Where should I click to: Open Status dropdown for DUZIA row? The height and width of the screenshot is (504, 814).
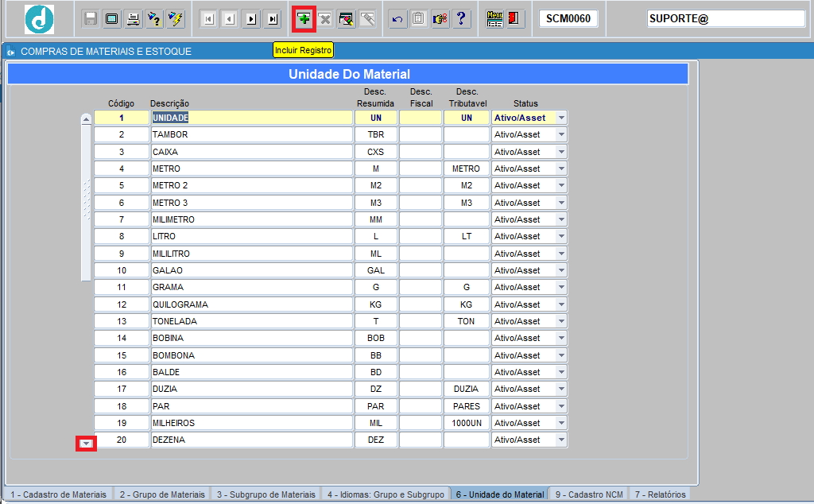point(561,389)
